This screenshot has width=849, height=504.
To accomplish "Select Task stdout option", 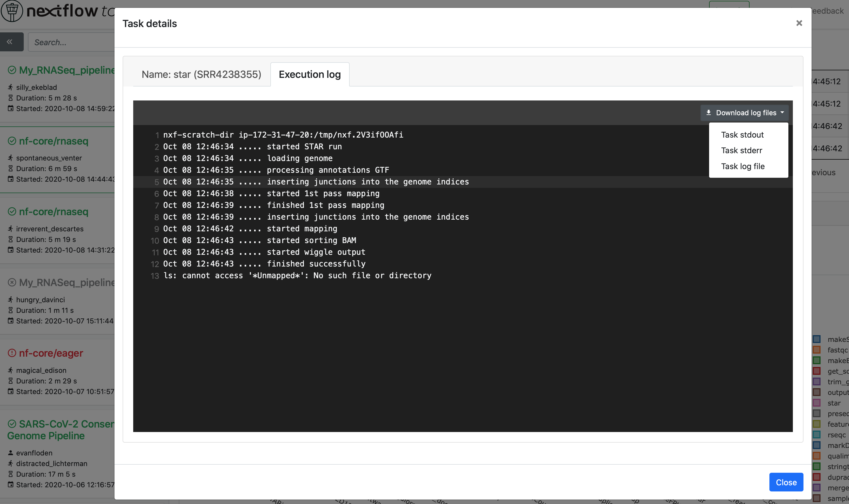I will (x=742, y=135).
